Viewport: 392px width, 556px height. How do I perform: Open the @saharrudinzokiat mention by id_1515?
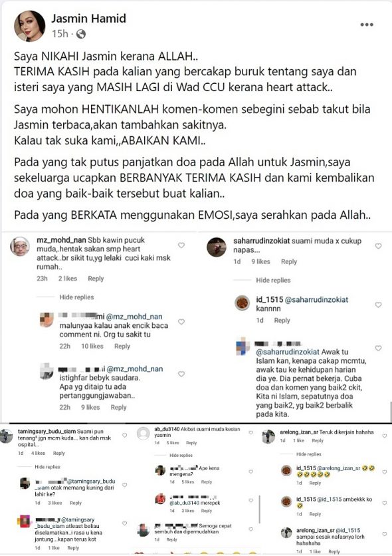(x=316, y=300)
